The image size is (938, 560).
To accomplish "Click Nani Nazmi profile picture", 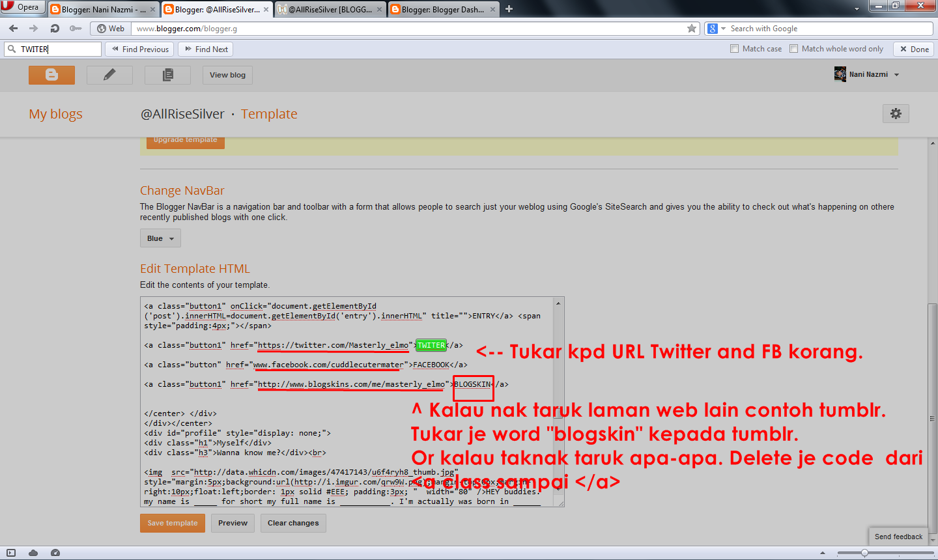I will point(840,74).
